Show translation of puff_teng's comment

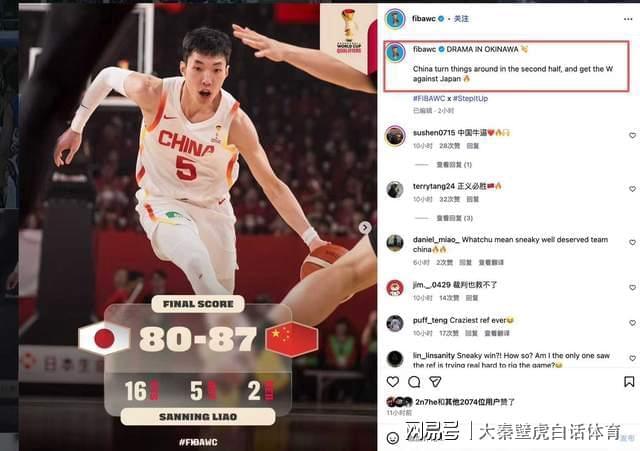[496, 333]
